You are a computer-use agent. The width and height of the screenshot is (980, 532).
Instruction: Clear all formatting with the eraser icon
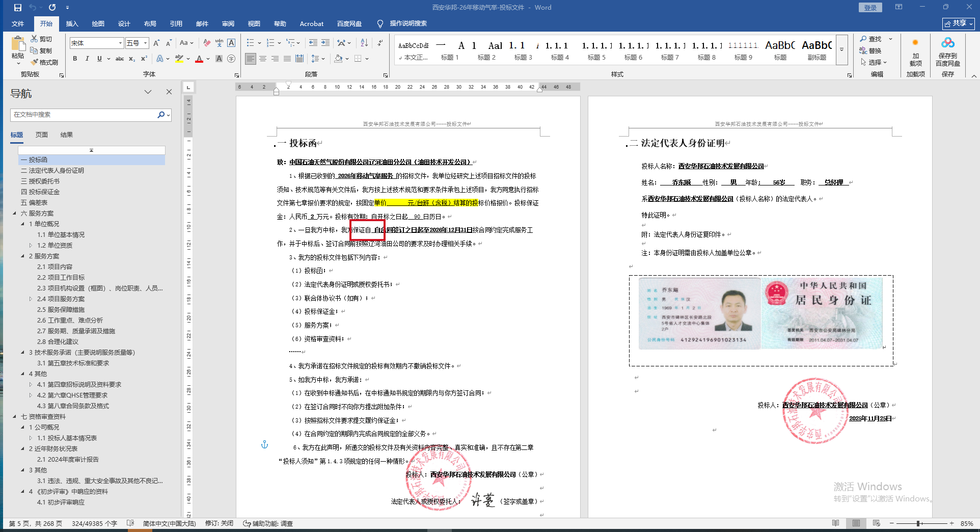tap(206, 43)
